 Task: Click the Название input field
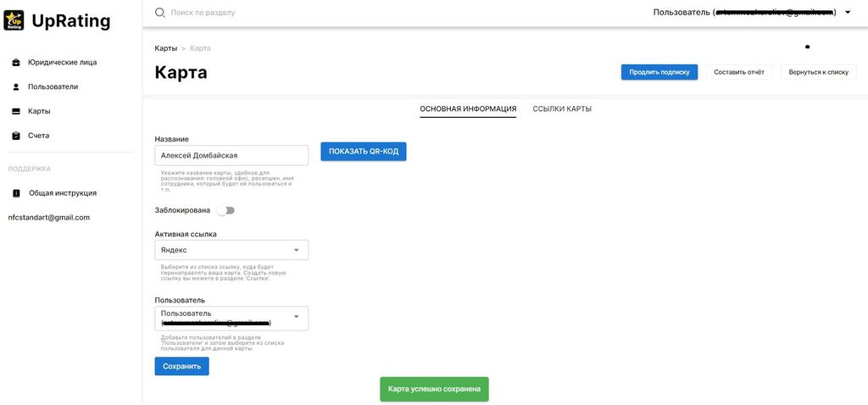click(231, 155)
